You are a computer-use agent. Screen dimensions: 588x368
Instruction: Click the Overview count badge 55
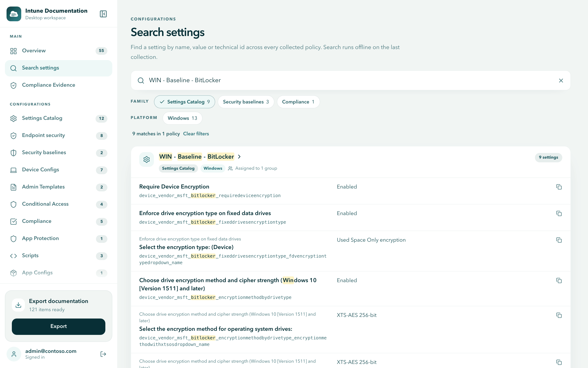tap(101, 51)
